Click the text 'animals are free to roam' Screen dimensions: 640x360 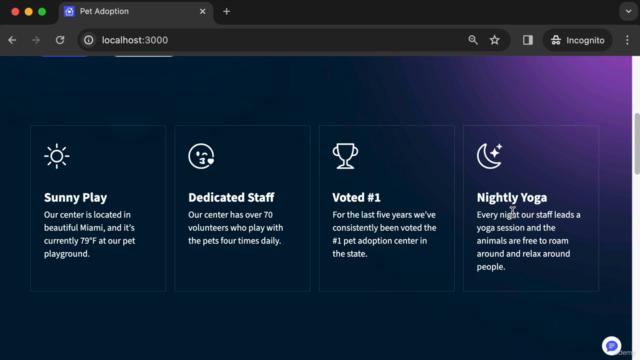point(522,241)
